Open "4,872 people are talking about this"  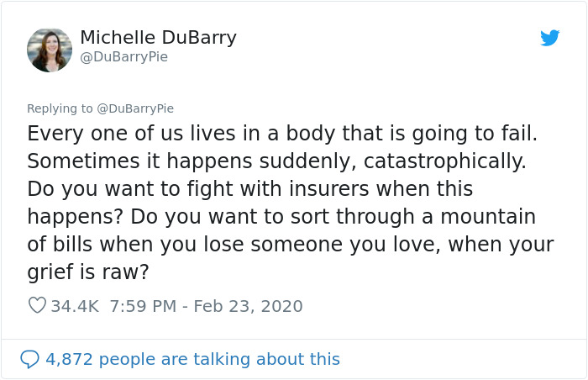pyautogui.click(x=192, y=359)
